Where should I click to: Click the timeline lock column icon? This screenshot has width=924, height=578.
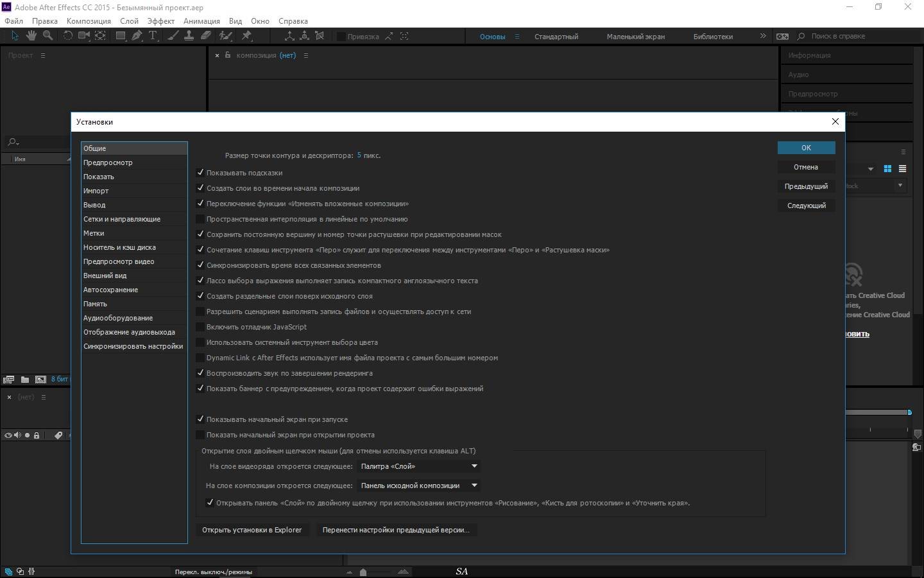pyautogui.click(x=37, y=435)
